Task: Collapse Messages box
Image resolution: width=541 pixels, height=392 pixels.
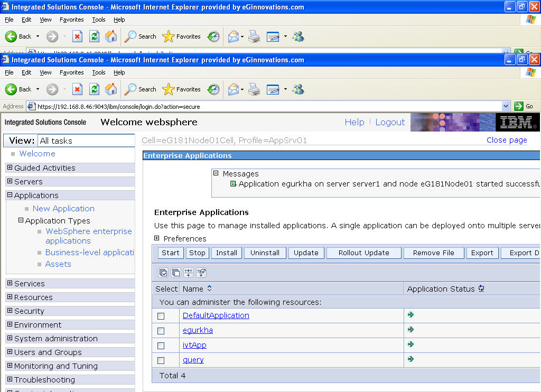Action: coord(216,173)
